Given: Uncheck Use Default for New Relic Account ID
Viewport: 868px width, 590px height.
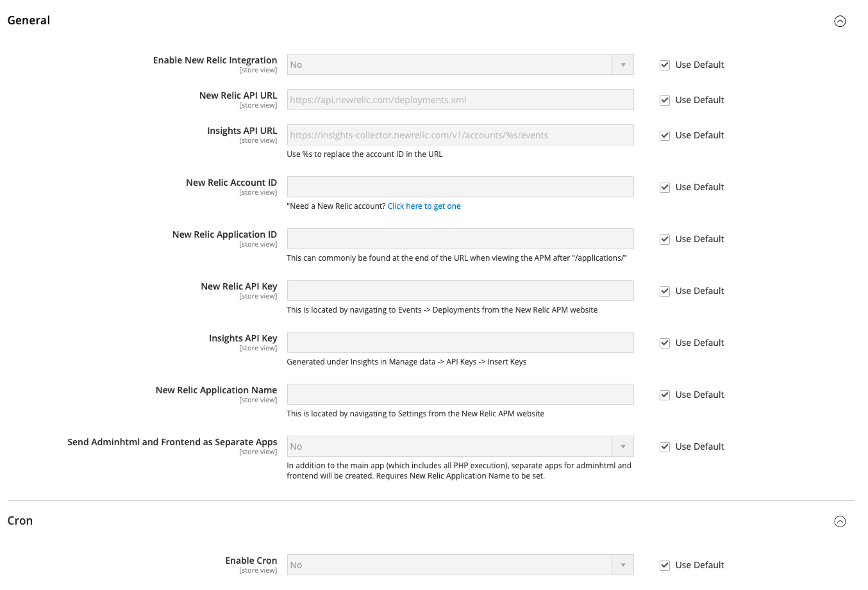Looking at the screenshot, I should tap(665, 187).
